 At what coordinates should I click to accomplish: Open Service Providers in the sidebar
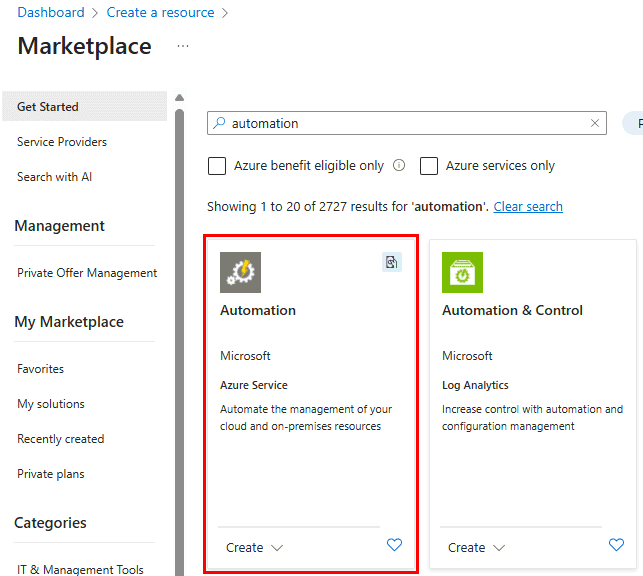(62, 142)
